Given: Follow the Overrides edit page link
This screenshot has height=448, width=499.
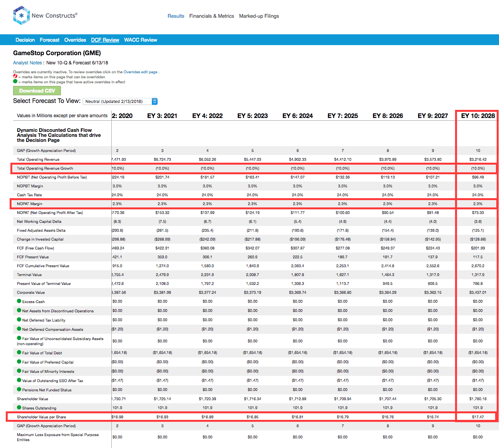Looking at the screenshot, I should (x=140, y=72).
